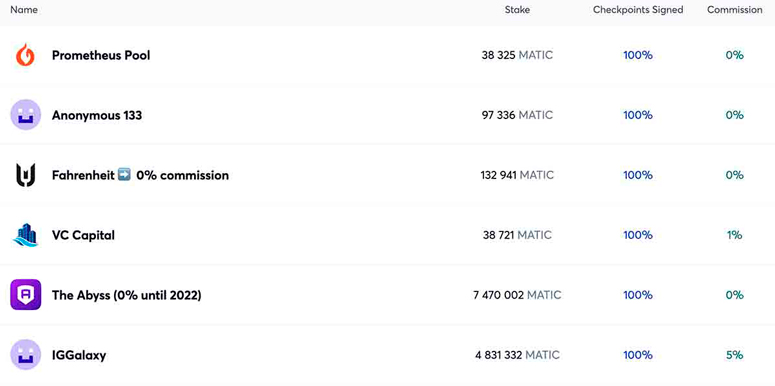Open the Anonymous 133 validator
The width and height of the screenshot is (775, 386).
97,115
